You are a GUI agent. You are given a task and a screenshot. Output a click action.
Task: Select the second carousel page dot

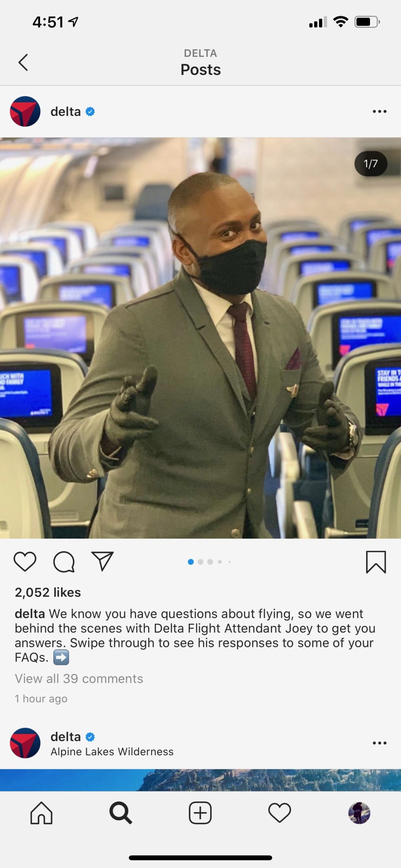pos(200,562)
